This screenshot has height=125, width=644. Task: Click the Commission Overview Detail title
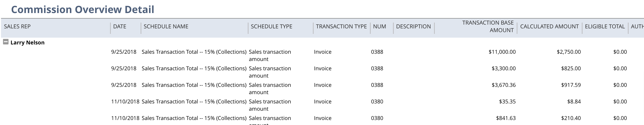click(x=83, y=10)
